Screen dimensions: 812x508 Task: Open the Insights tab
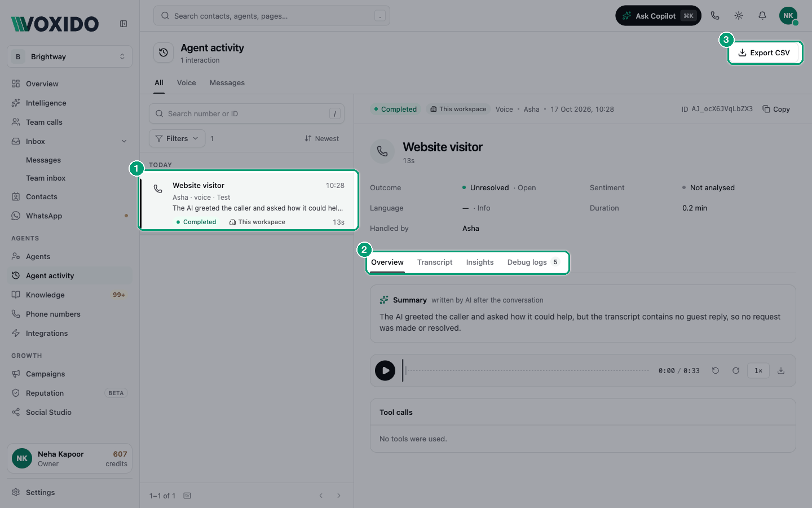point(480,262)
